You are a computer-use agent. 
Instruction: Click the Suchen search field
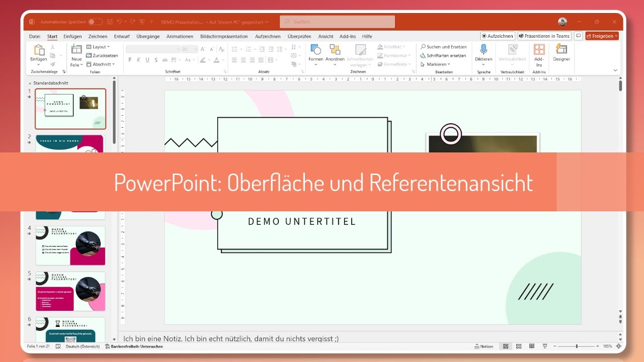pyautogui.click(x=337, y=22)
